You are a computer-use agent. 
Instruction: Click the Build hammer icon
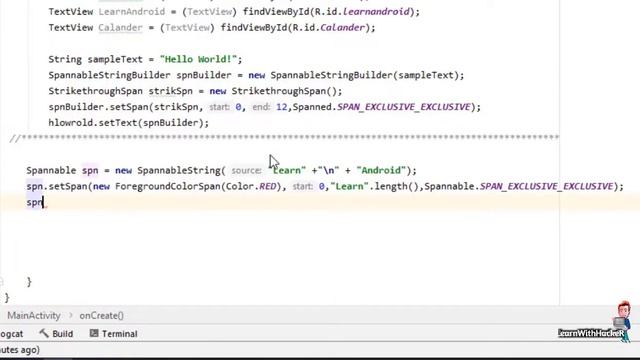(44, 333)
